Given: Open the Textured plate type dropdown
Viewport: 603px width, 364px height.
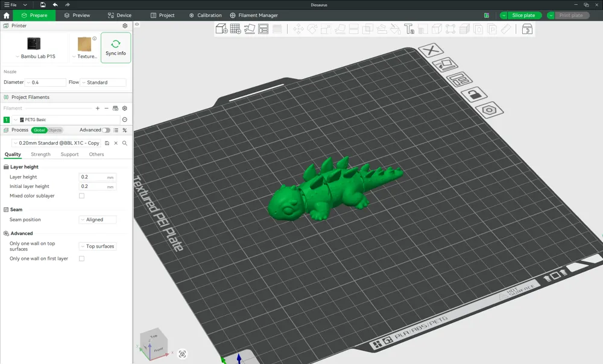Looking at the screenshot, I should point(84,57).
